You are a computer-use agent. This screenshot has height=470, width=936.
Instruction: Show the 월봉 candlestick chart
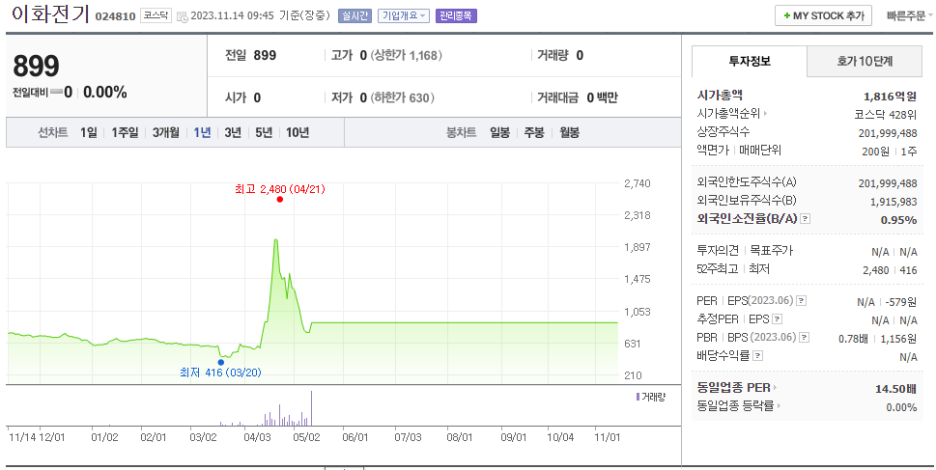569,133
